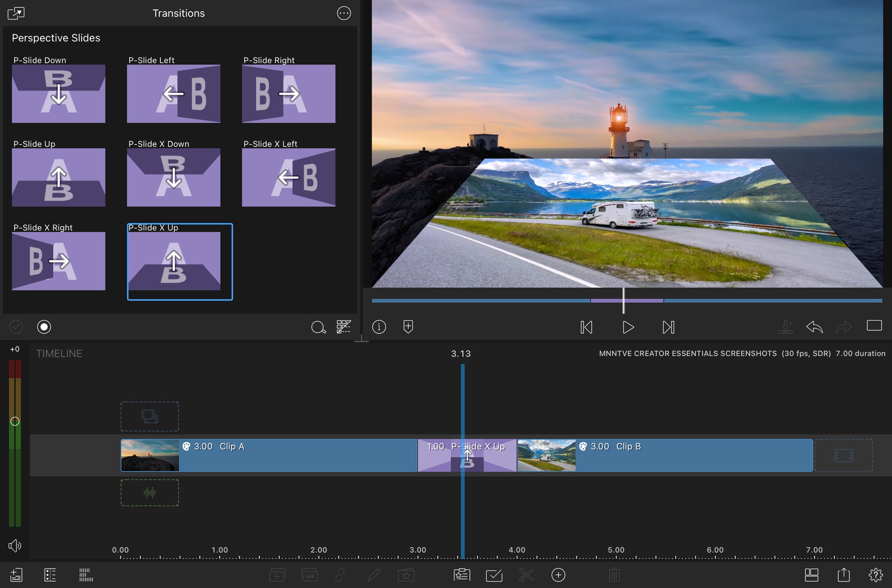
Task: Open the layout panels icon
Action: pos(811,575)
